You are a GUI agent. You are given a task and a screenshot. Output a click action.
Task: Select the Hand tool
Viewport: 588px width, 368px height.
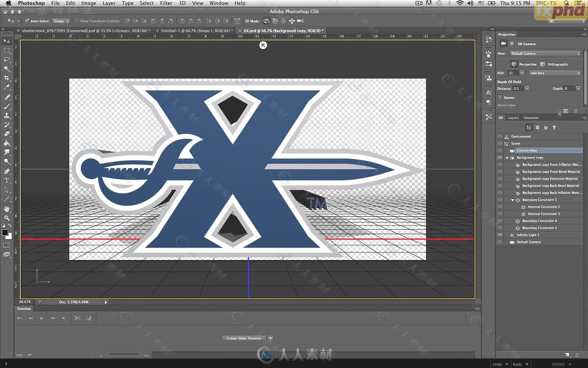pos(7,209)
